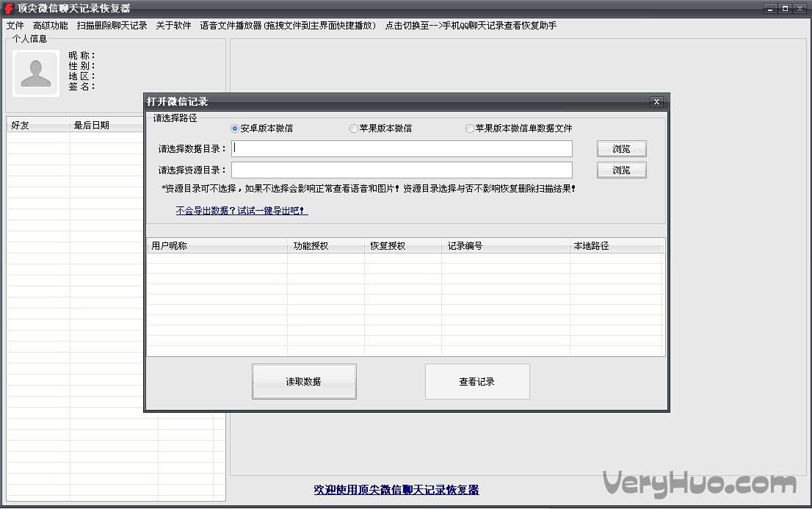The width and height of the screenshot is (812, 509).
Task: Click the 好友 column header in main window
Action: click(38, 125)
